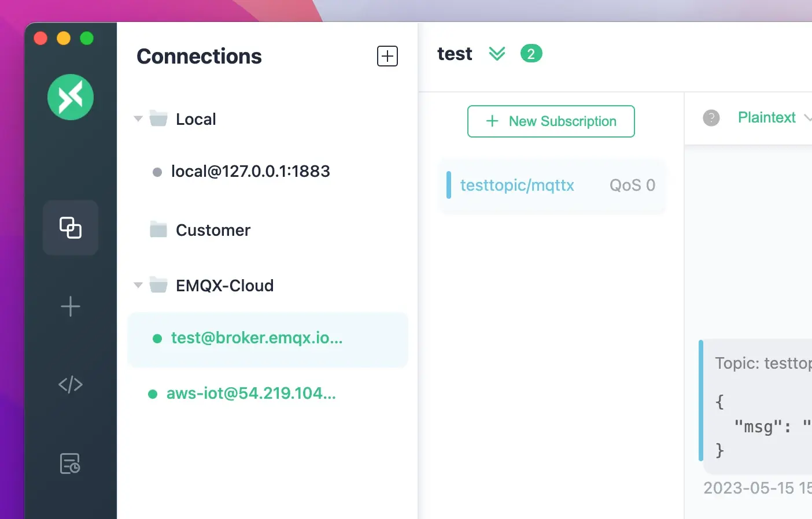Open the Script editor via the code icon

tap(70, 384)
